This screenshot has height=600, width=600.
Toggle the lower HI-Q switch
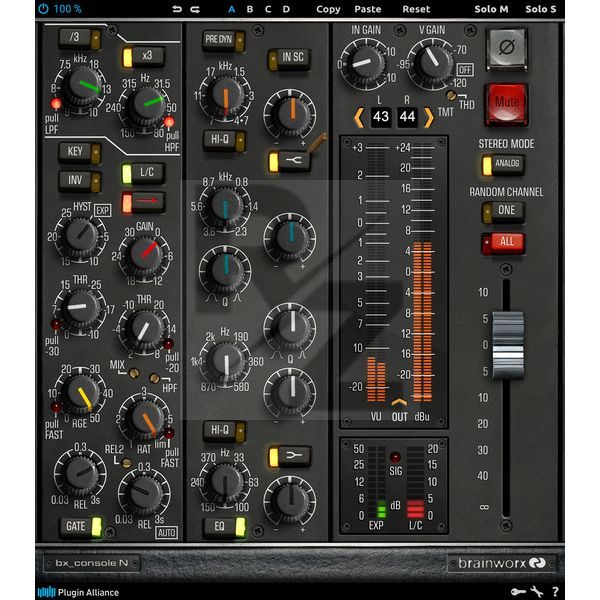[x=224, y=430]
